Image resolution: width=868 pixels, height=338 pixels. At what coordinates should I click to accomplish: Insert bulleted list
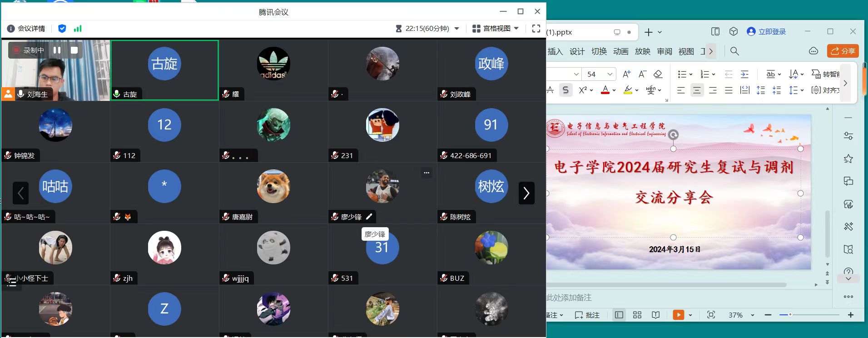(x=682, y=74)
